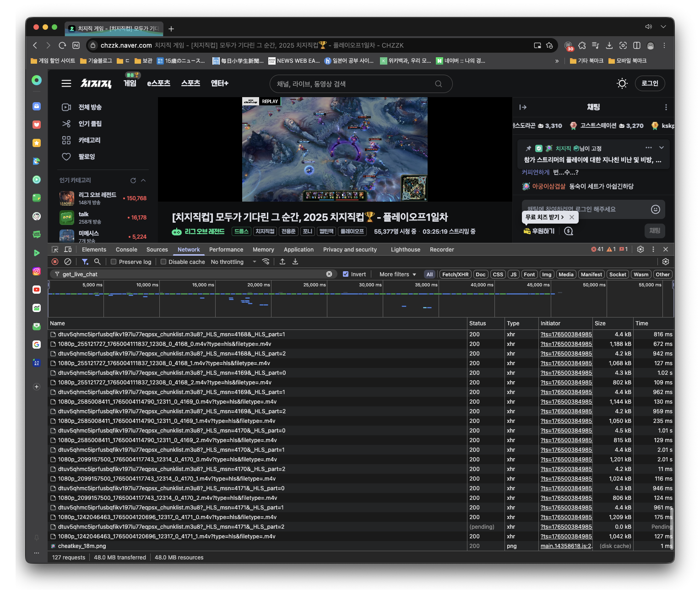The image size is (700, 597).
Task: Show hidden bookmarks overflow chevron
Action: 557,61
